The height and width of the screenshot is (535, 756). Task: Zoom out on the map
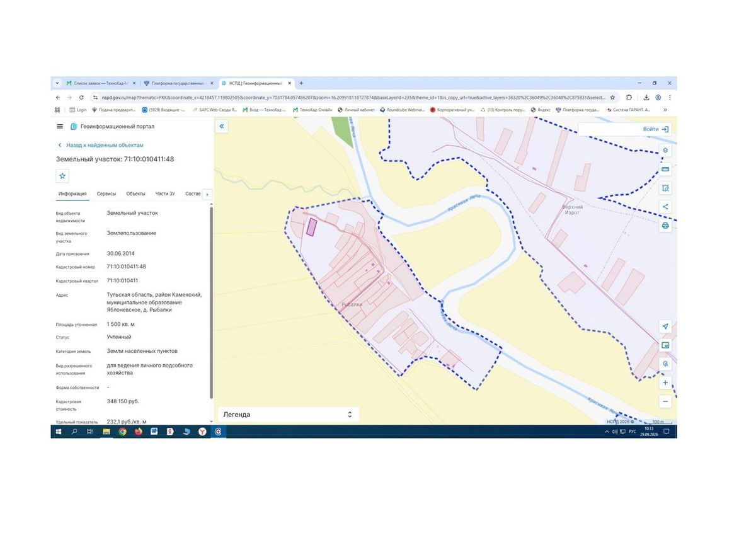click(665, 401)
